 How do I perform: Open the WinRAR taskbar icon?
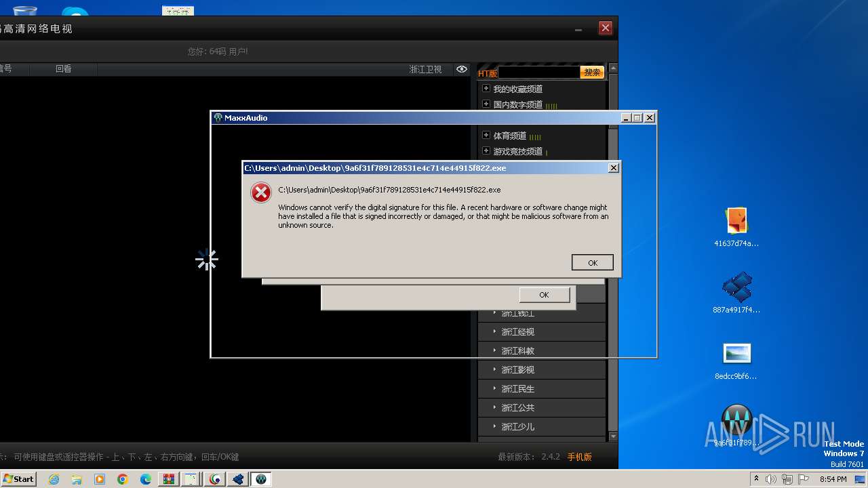click(x=169, y=479)
